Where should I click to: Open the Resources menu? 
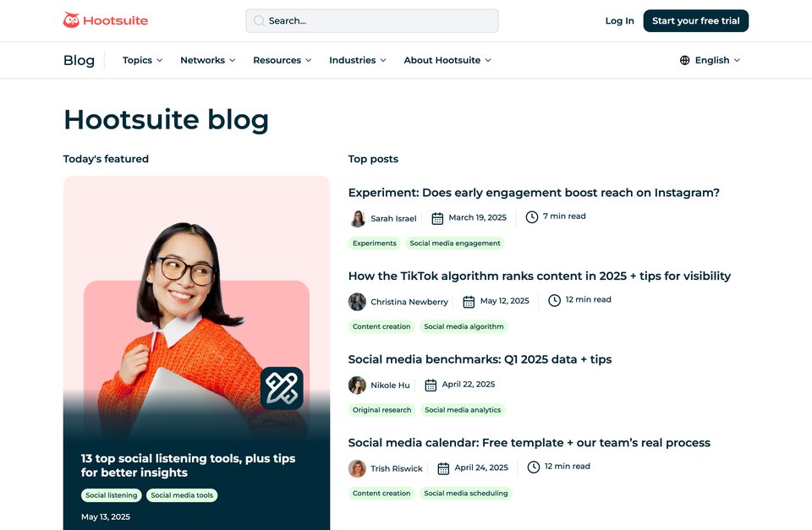283,60
